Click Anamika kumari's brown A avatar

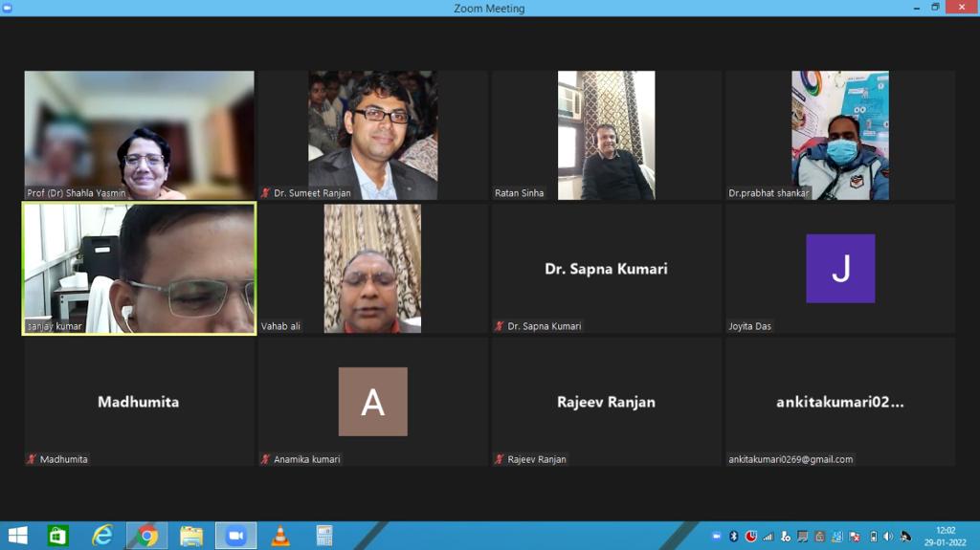(373, 402)
